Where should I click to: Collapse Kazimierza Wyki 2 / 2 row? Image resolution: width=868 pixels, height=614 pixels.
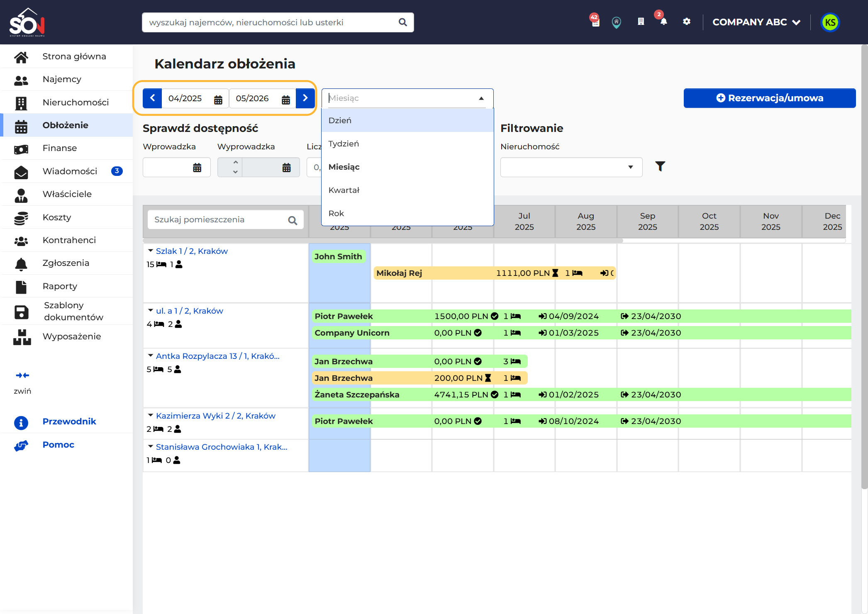coord(151,415)
